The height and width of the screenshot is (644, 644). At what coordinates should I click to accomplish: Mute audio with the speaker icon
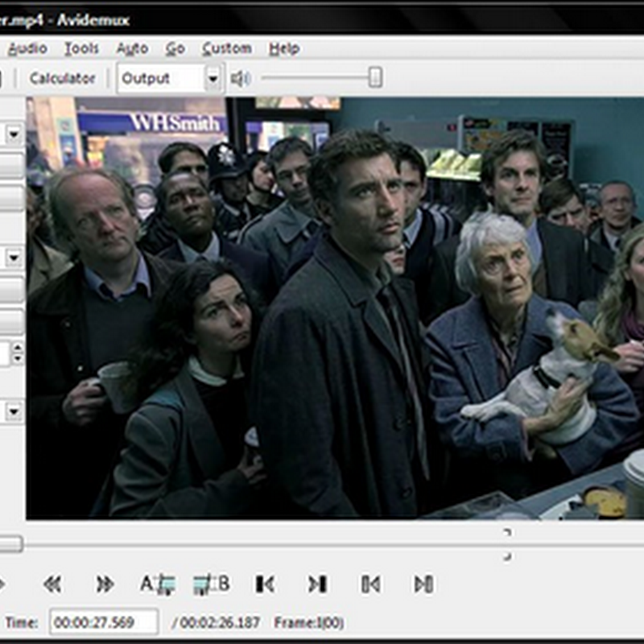[240, 79]
